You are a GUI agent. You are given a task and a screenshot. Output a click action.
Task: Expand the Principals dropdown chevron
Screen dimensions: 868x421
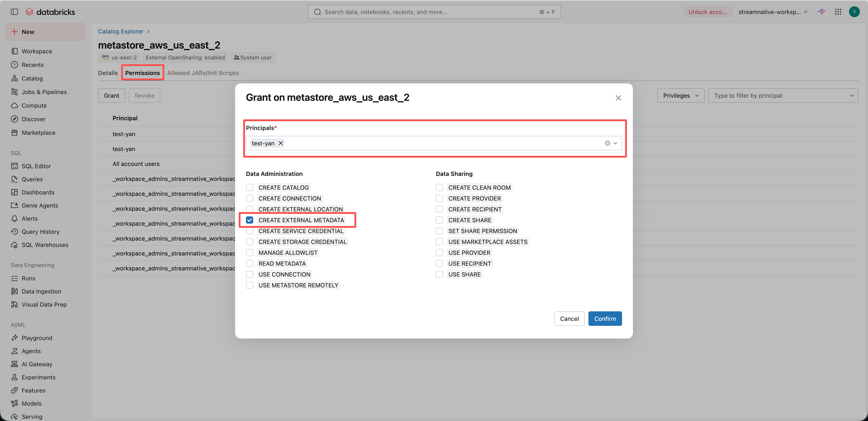coord(615,143)
